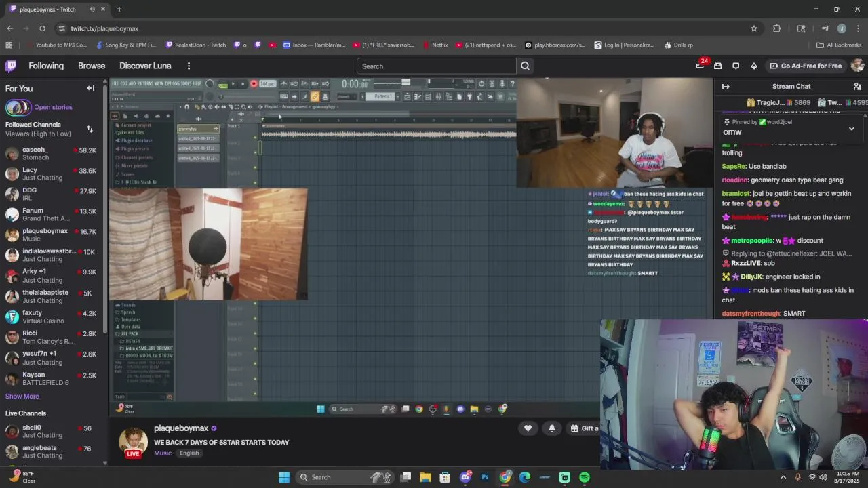Image resolution: width=868 pixels, height=488 pixels.
Task: Expand Recent files in FL browser
Action: pyautogui.click(x=131, y=133)
